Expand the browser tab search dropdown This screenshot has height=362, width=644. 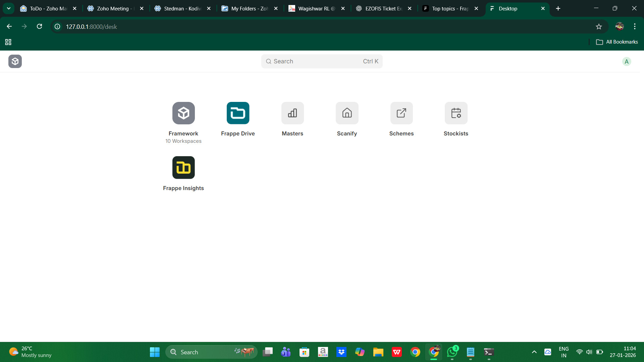9,8
